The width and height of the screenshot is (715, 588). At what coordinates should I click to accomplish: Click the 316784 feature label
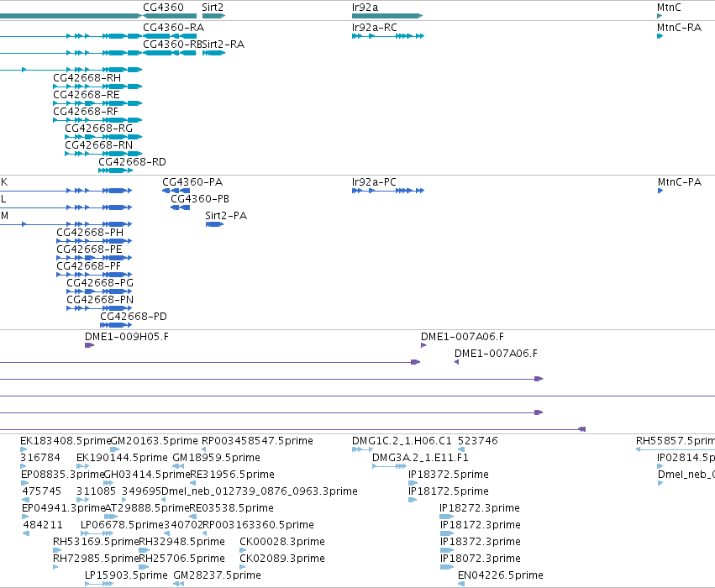pos(40,458)
